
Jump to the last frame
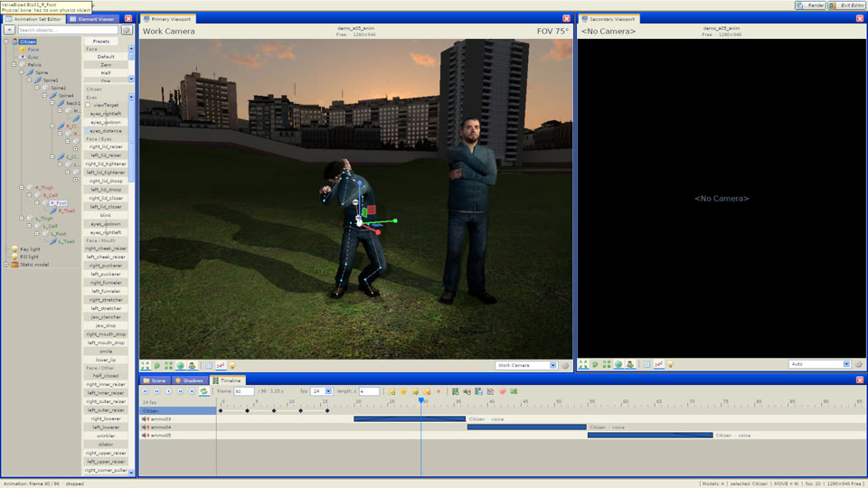pyautogui.click(x=192, y=391)
